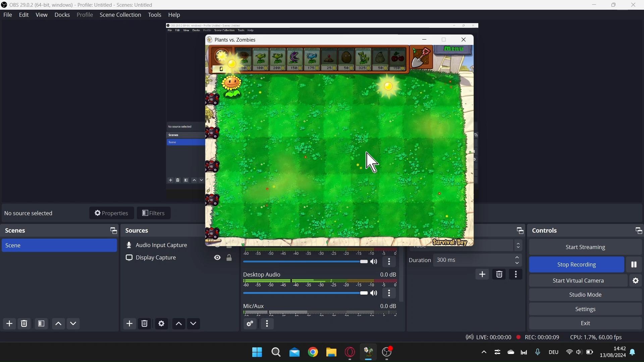Pause recording button icon

click(x=634, y=265)
